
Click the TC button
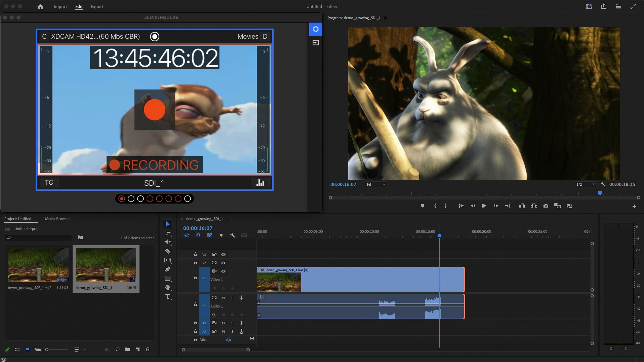[x=49, y=183]
